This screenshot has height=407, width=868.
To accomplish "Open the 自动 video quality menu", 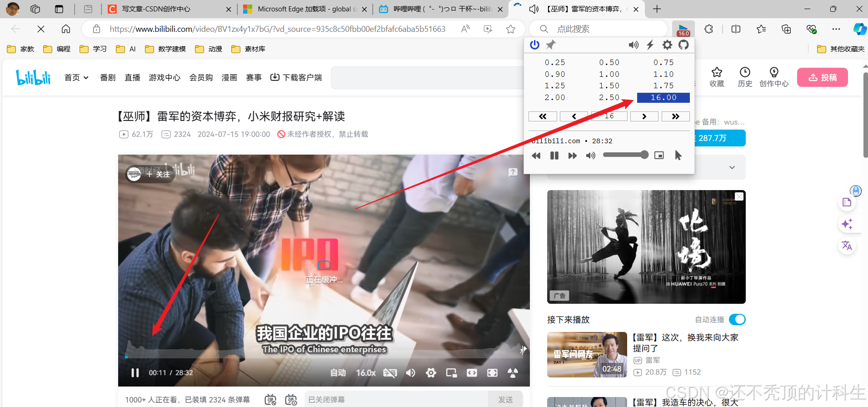I will click(x=338, y=373).
